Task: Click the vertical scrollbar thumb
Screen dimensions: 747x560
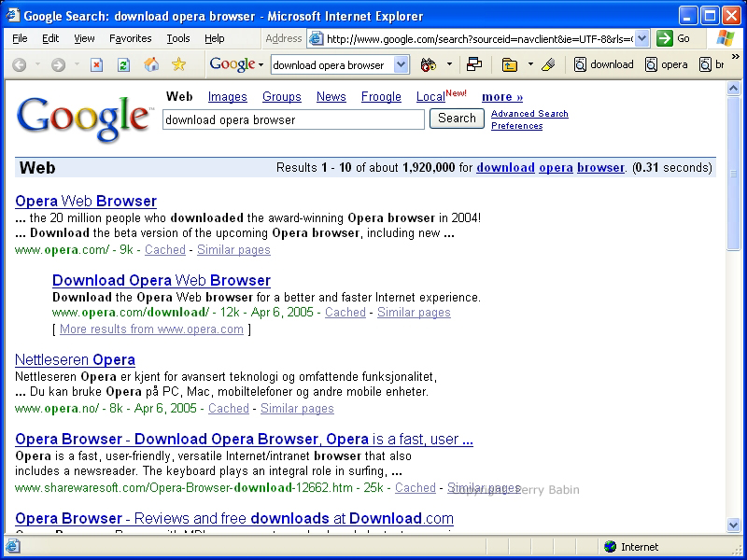Action: tap(734, 173)
